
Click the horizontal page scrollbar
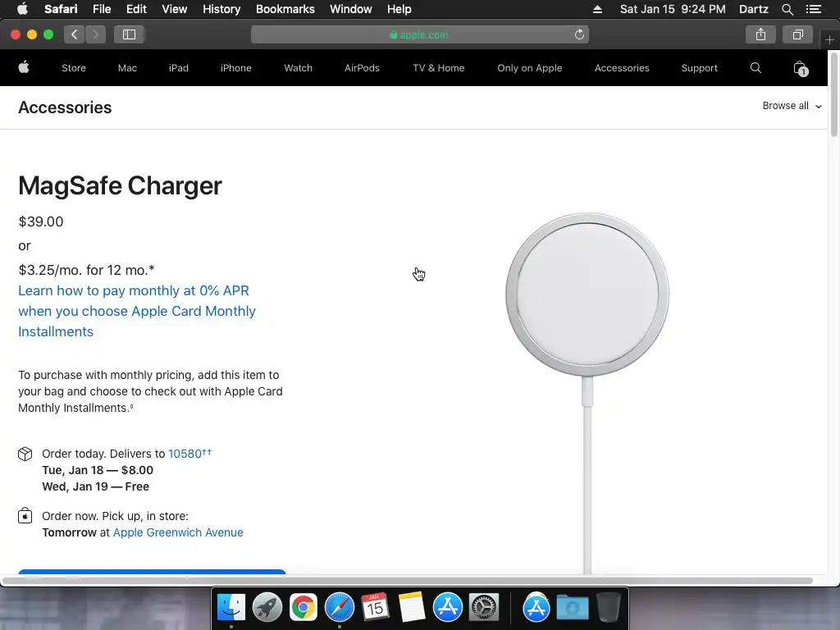(x=407, y=581)
